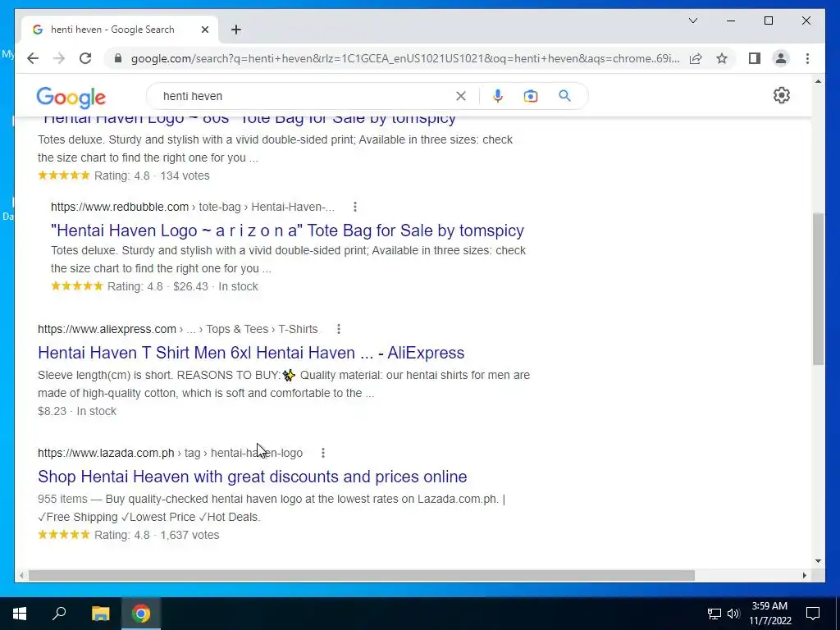Viewport: 840px width, 630px height.
Task: Search by image with the camera icon
Action: [531, 96]
